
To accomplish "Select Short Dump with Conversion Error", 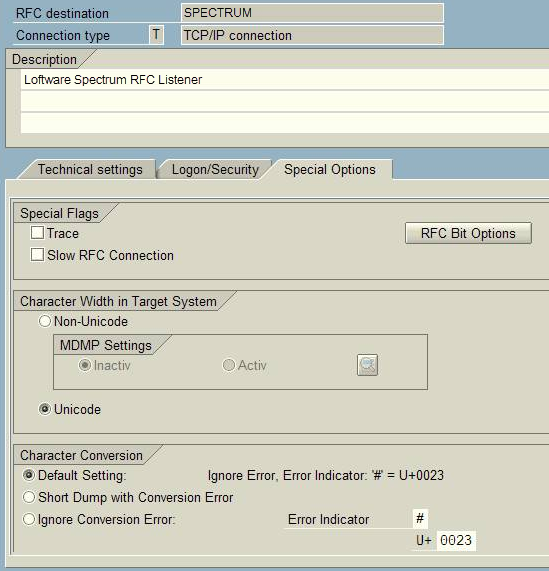I will click(29, 497).
